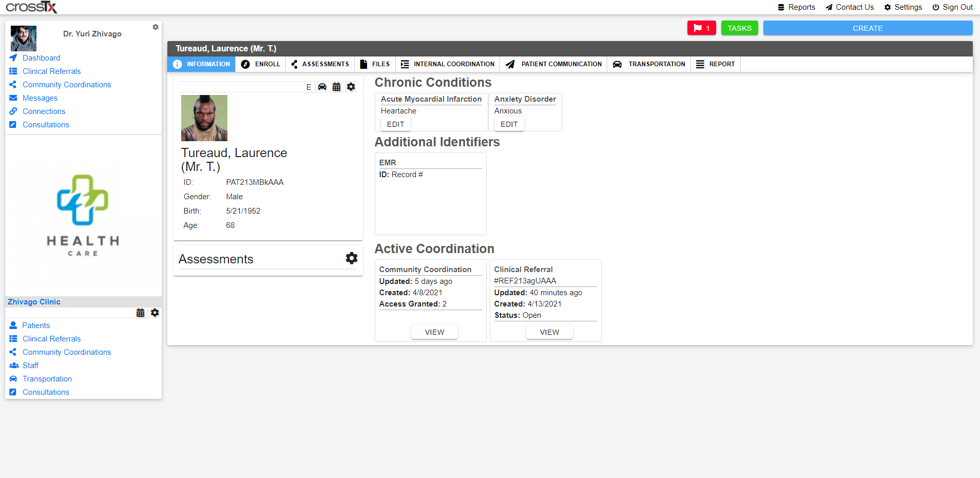Open the car icon on the patient card
Image resolution: width=980 pixels, height=478 pixels.
322,87
